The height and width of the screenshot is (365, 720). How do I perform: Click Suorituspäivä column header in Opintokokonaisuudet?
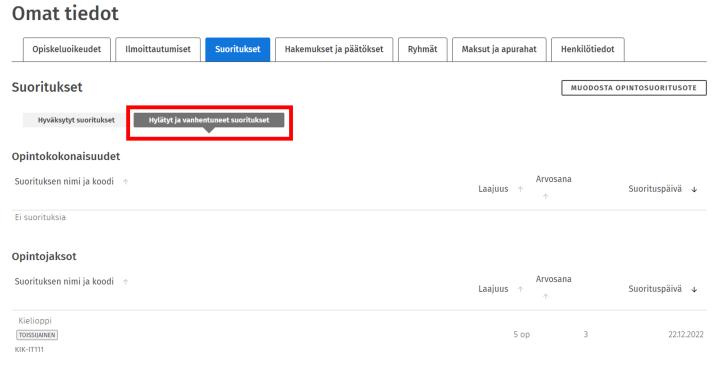click(x=655, y=189)
